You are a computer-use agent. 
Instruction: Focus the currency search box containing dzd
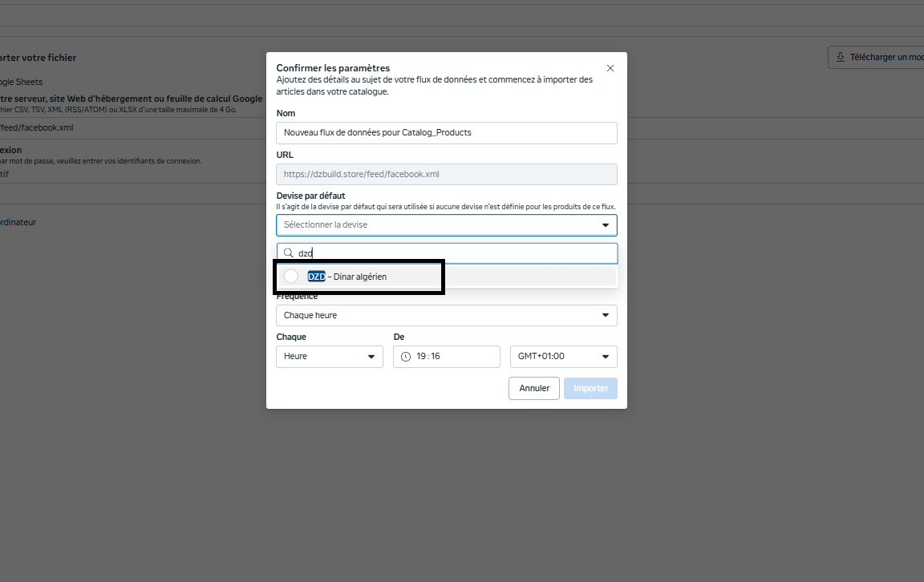tap(453, 253)
